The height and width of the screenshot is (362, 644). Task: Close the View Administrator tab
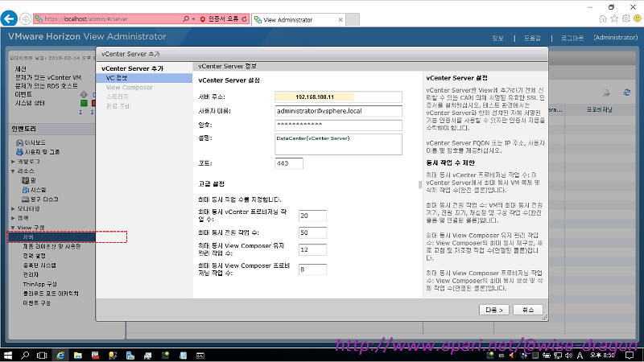click(341, 19)
